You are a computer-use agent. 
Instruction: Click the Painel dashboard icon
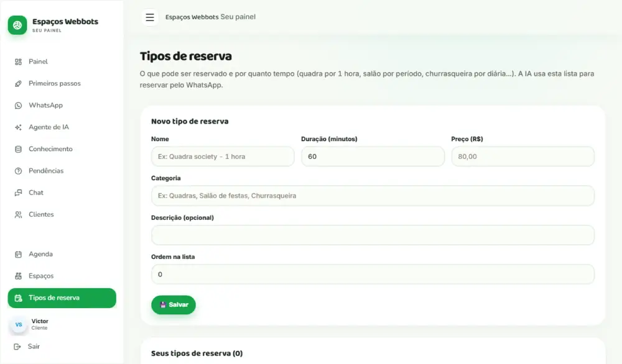tap(18, 61)
